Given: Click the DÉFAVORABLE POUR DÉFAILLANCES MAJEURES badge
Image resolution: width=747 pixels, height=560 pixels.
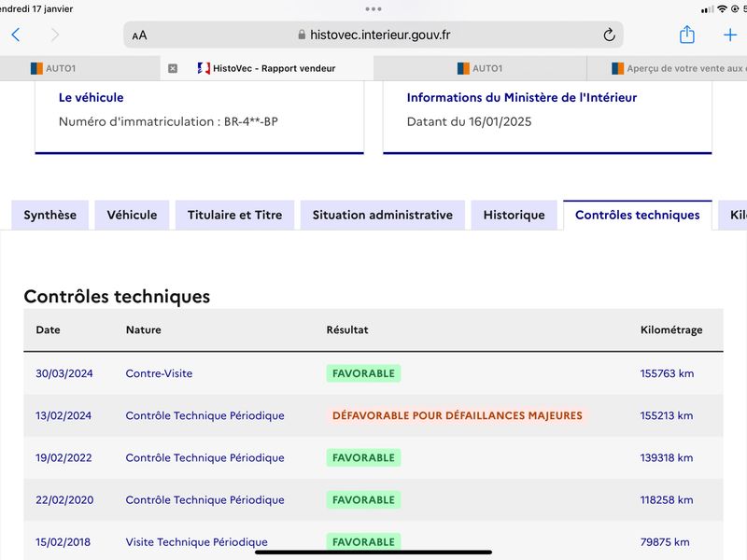Looking at the screenshot, I should coord(457,415).
